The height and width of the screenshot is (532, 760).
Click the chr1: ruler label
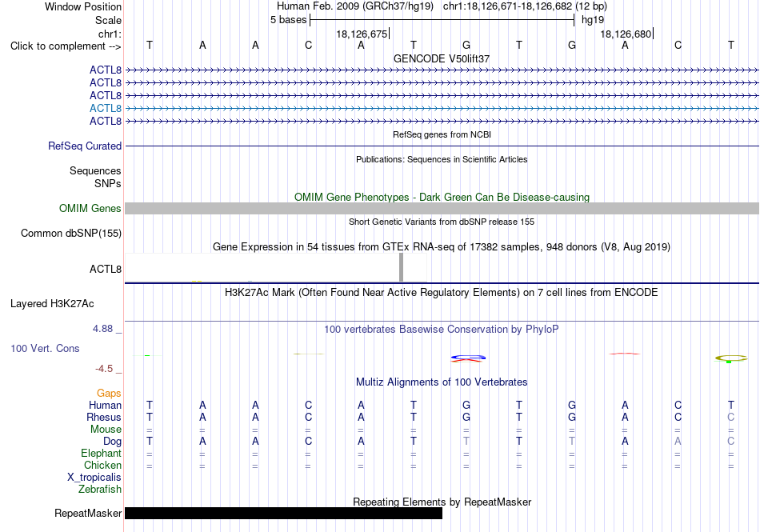coord(110,34)
